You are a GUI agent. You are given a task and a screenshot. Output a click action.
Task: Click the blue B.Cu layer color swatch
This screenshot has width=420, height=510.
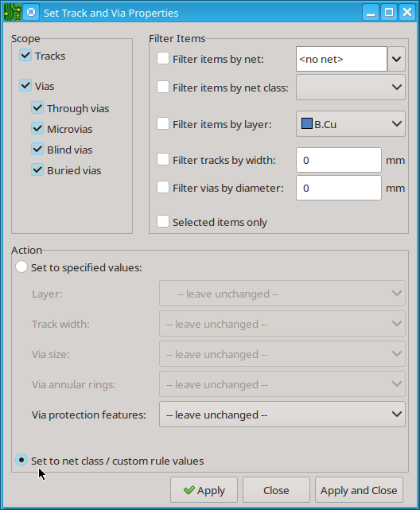click(x=307, y=123)
